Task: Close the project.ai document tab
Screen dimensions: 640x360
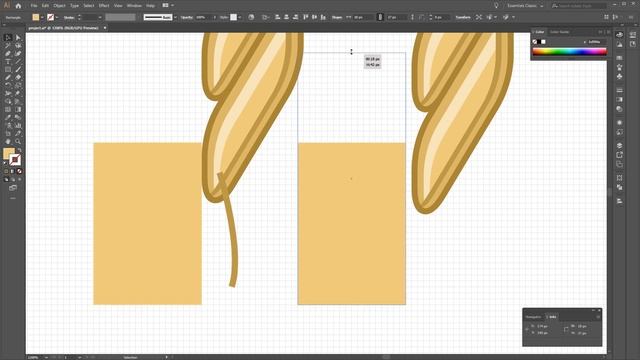Action: pos(105,28)
